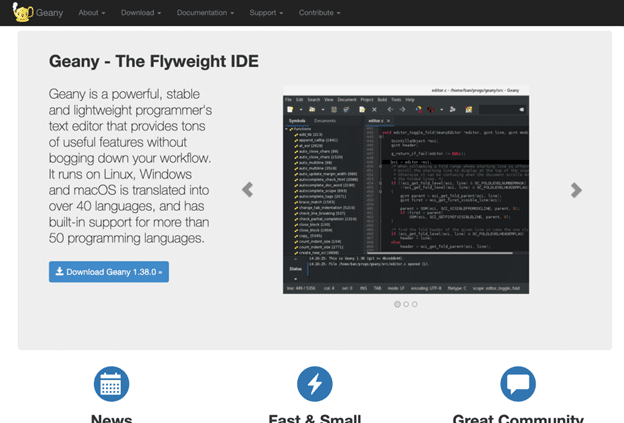Screen dimensions: 624x423
Task: Click the Geany teapot logo icon
Action: pos(22,12)
